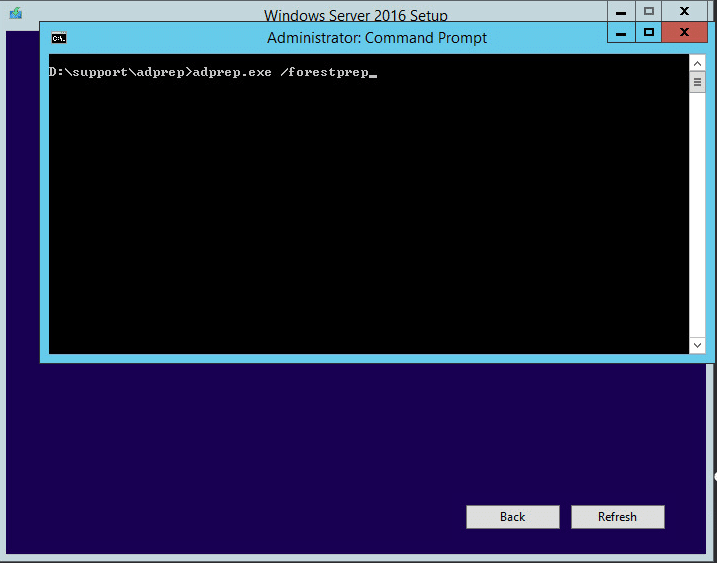
Task: Click the 'adprep.exe /forestprep' command text
Action: point(280,72)
